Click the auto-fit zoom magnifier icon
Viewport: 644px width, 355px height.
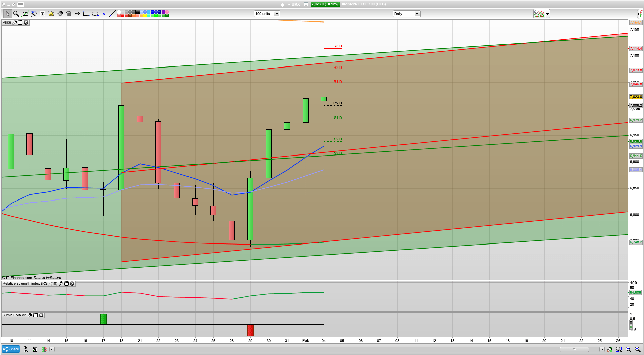pos(619,349)
